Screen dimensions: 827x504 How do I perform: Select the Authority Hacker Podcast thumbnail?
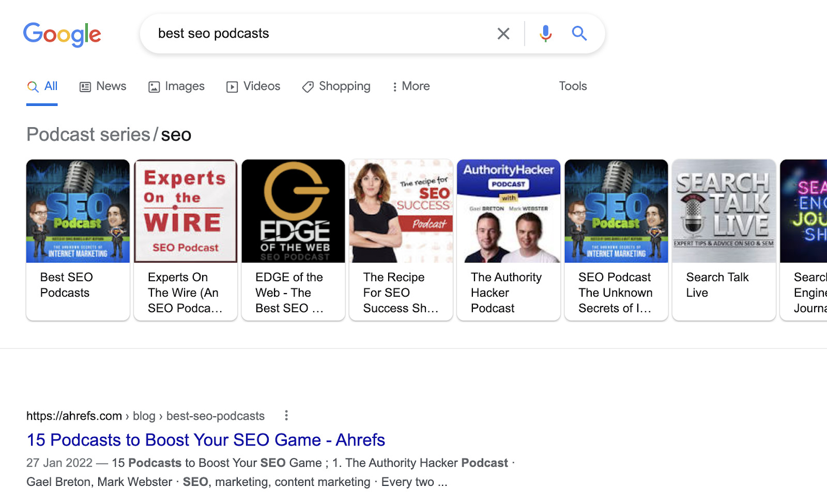(x=508, y=210)
